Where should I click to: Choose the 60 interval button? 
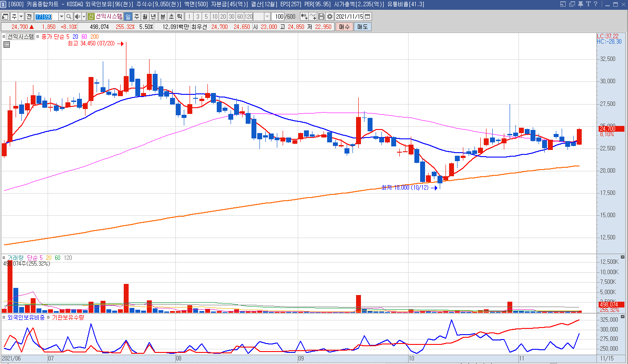click(240, 16)
